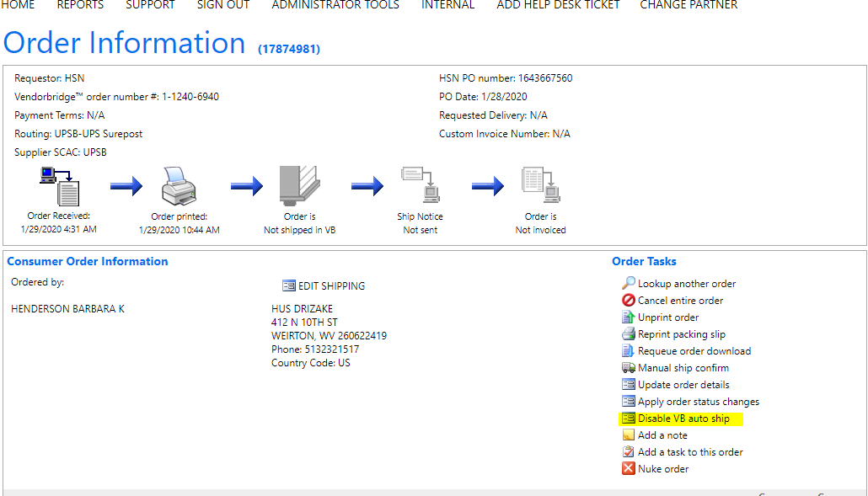Click the form icon beside Apply order status changes

tap(629, 402)
